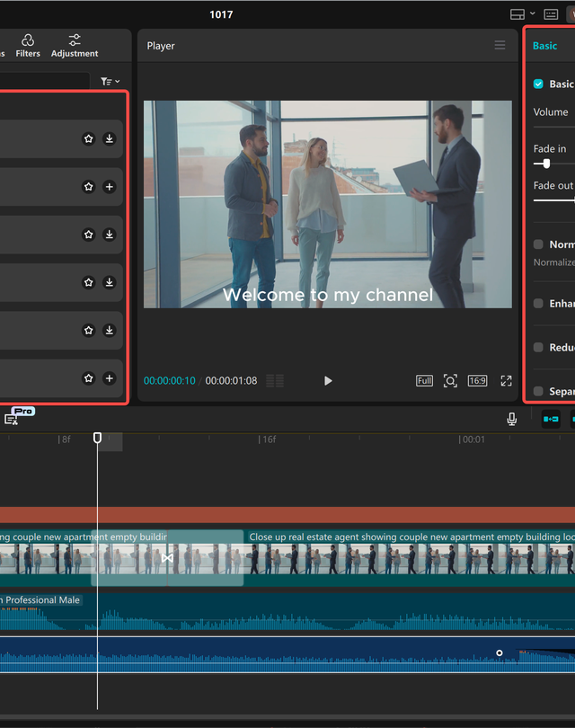Start voiceover recording with microphone icon

click(x=511, y=419)
